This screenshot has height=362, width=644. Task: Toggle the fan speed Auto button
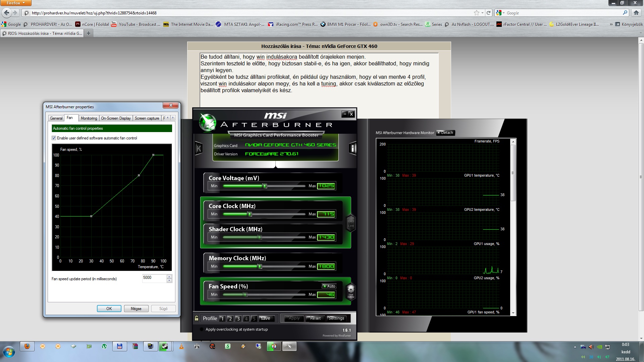[329, 286]
